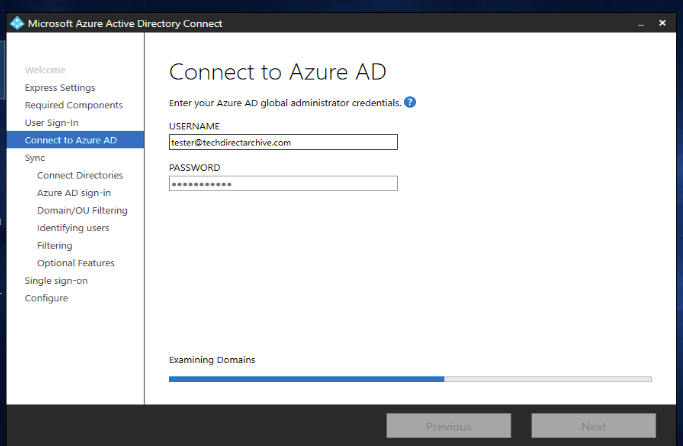This screenshot has width=683, height=446.
Task: Select Connect to Azure AD step
Action: 75,140
